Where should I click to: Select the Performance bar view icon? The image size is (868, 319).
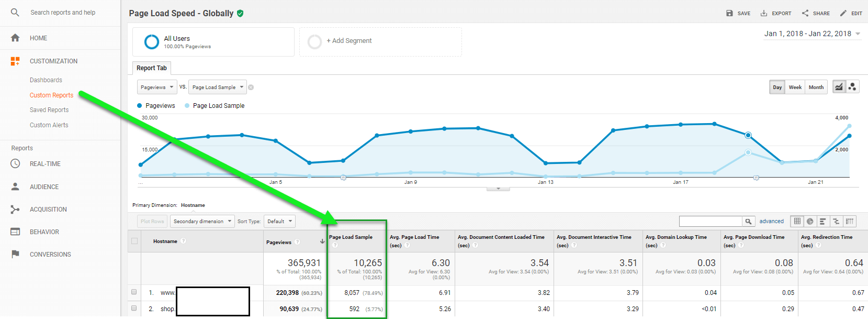click(823, 221)
